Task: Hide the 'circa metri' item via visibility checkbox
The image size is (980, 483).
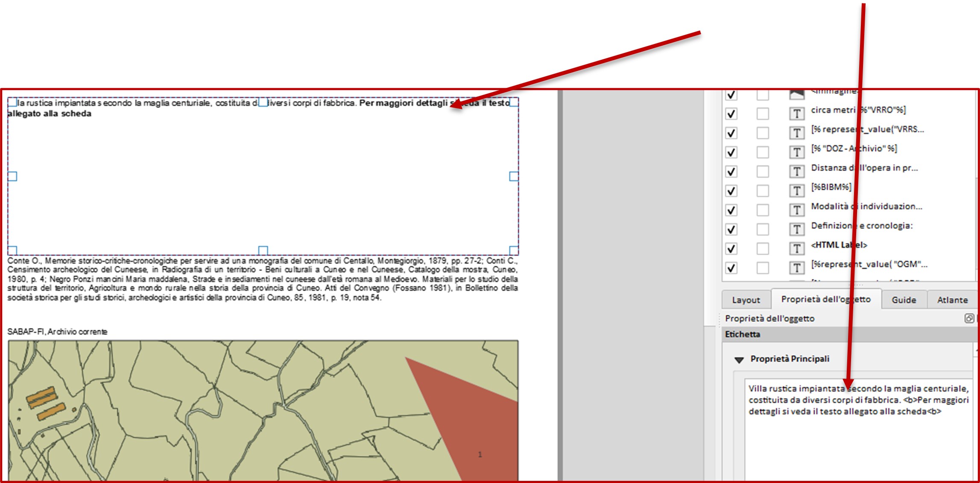Action: point(731,113)
